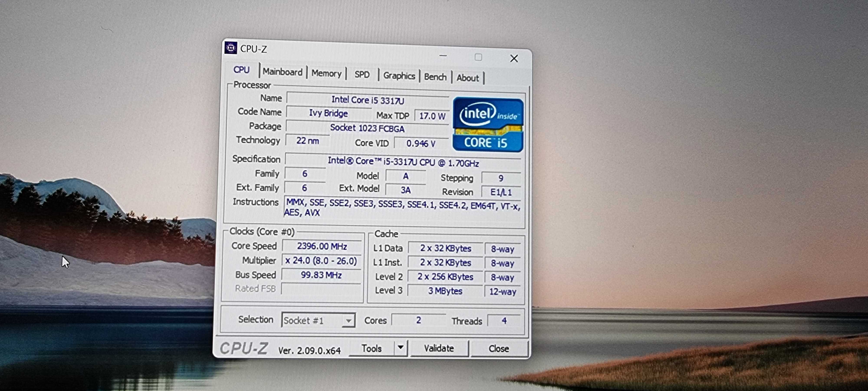Open the Socket #1 selection dropdown

[x=318, y=320]
